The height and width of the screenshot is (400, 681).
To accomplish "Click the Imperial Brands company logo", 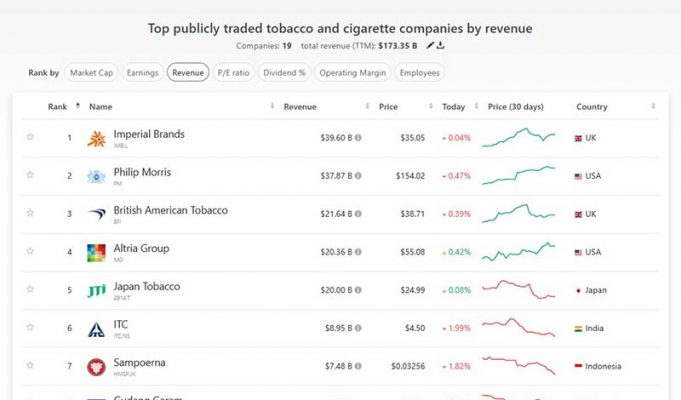I will click(x=96, y=138).
